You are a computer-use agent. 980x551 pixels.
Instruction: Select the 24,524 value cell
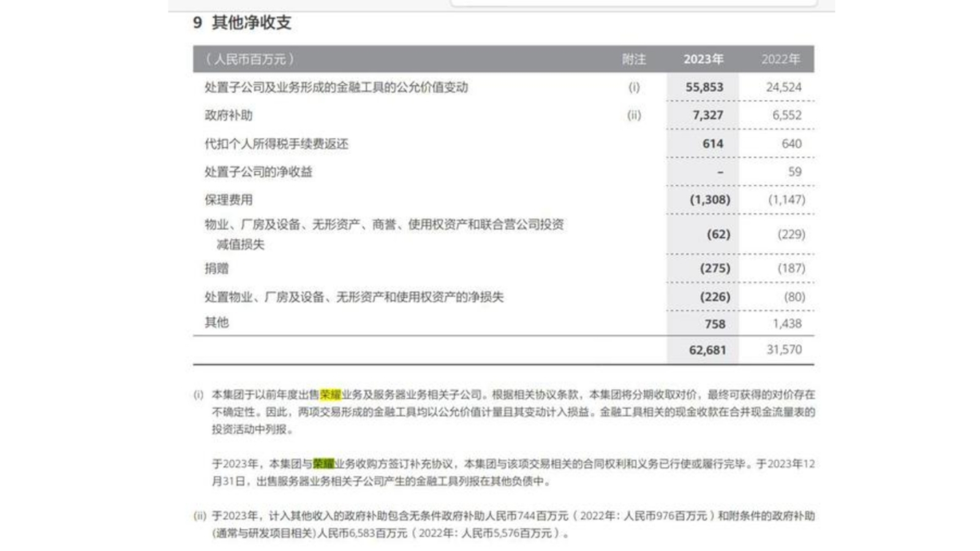pos(783,87)
